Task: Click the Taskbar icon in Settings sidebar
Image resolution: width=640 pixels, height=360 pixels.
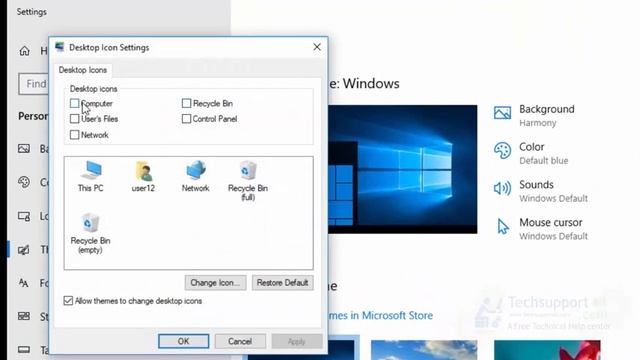Action: click(x=24, y=350)
